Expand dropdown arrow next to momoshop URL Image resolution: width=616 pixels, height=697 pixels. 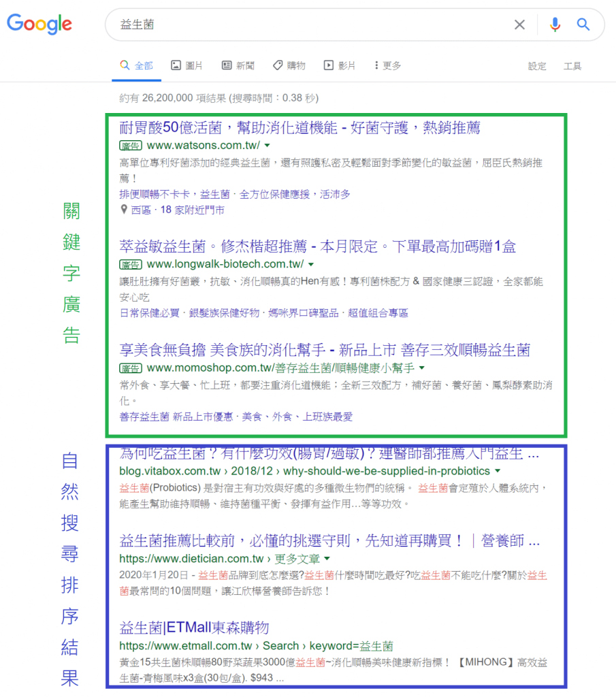click(x=422, y=368)
